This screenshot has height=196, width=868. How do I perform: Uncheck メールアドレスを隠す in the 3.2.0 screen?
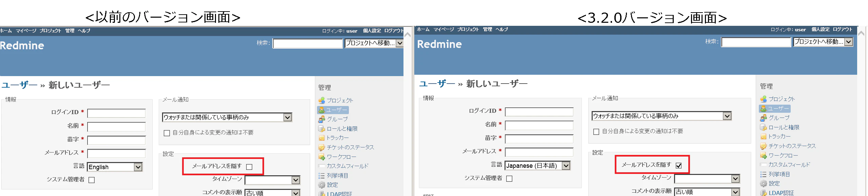(678, 165)
